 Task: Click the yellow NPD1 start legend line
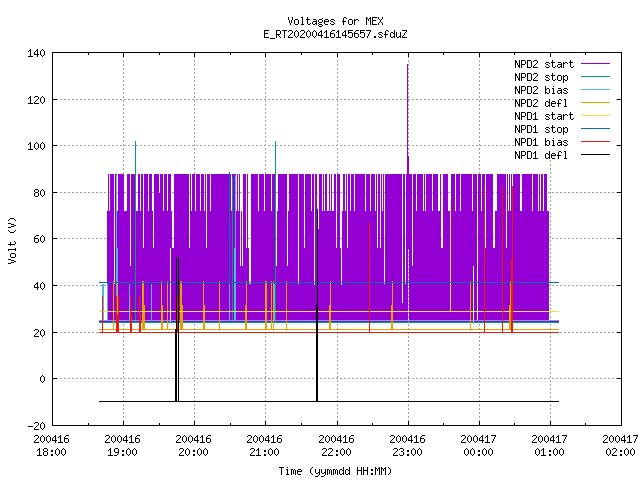coord(596,116)
